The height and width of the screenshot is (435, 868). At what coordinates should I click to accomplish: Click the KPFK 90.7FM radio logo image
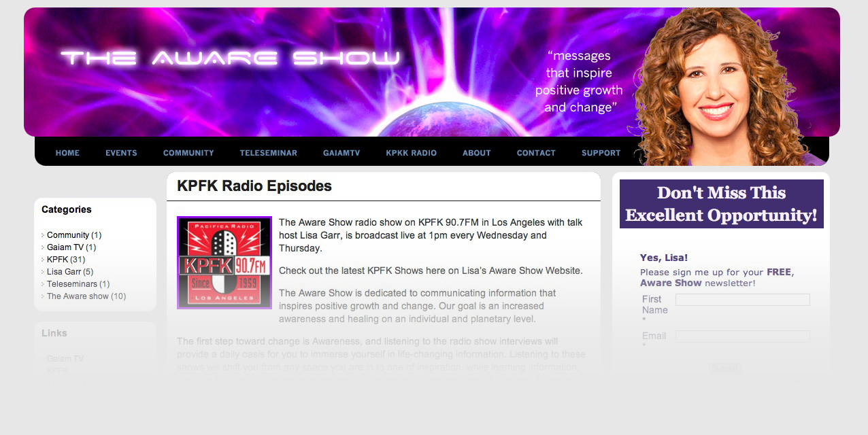[224, 262]
